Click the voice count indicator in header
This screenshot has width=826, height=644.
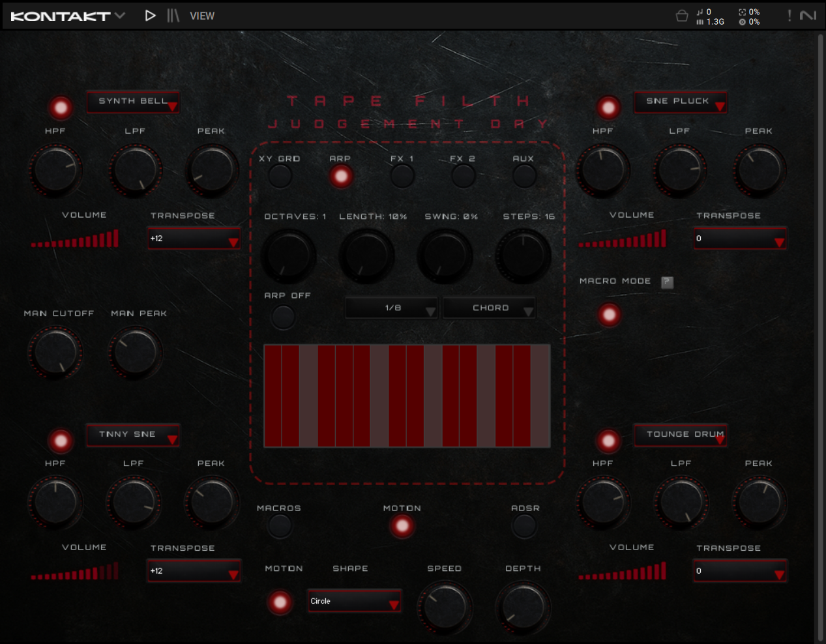704,12
